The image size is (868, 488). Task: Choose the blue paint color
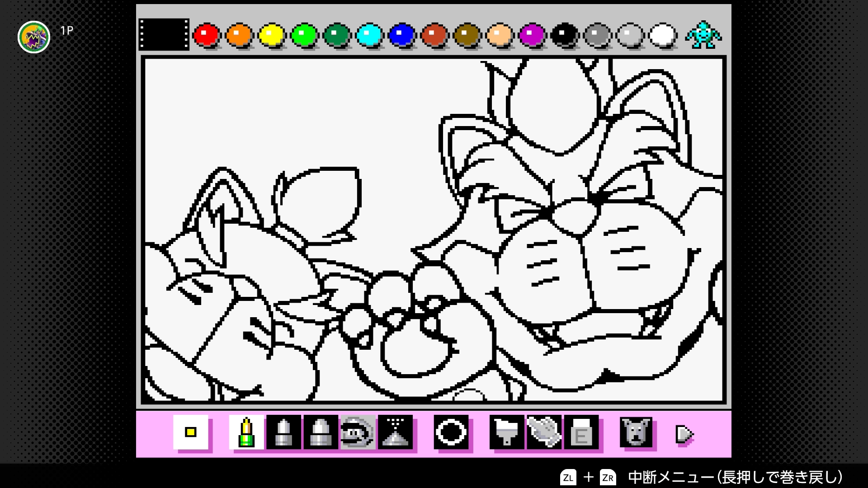tap(401, 35)
